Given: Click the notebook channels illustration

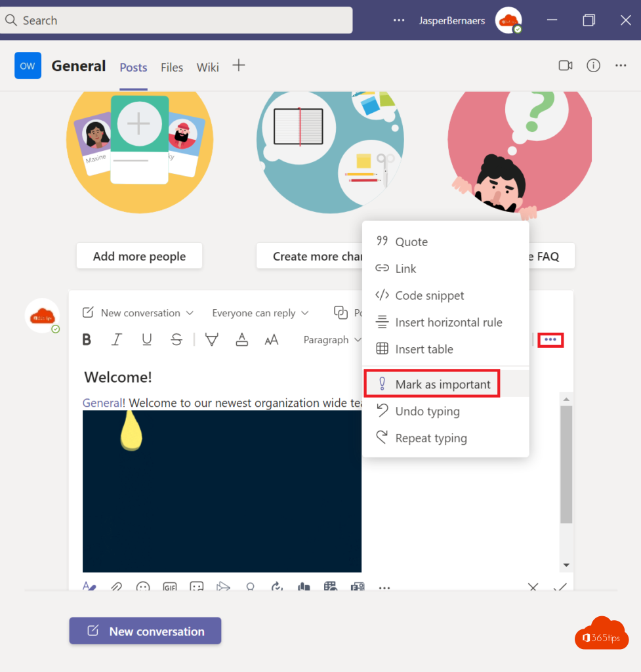Looking at the screenshot, I should [330, 152].
